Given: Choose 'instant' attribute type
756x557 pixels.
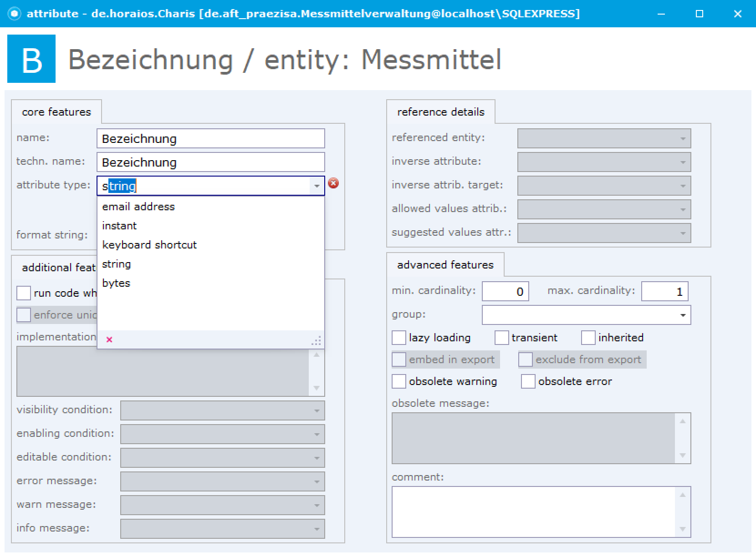Looking at the screenshot, I should pos(211,226).
